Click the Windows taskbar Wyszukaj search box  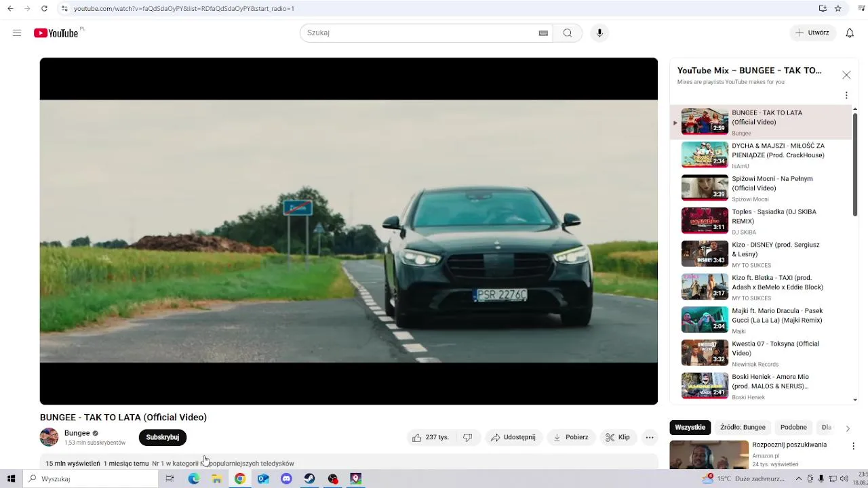(91, 479)
